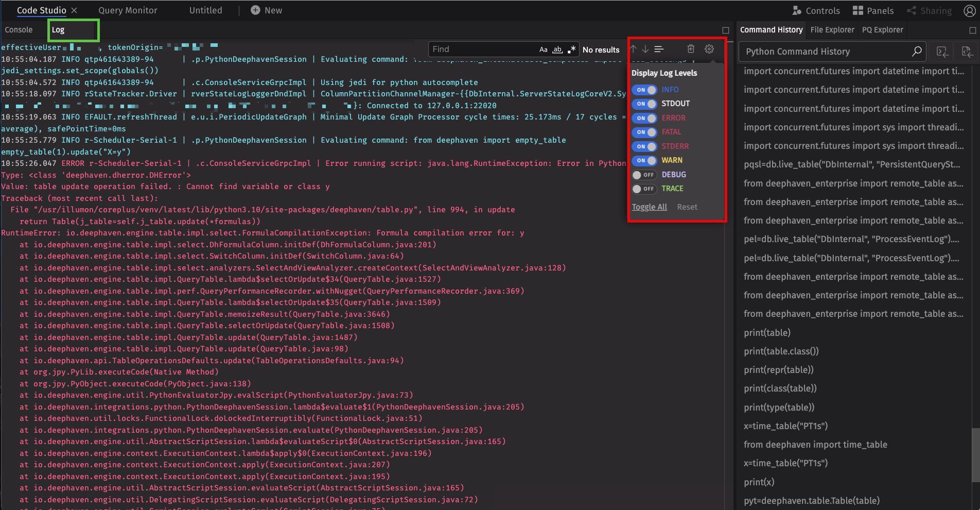This screenshot has height=510, width=980.
Task: Switch to the Console tab
Action: tap(19, 30)
